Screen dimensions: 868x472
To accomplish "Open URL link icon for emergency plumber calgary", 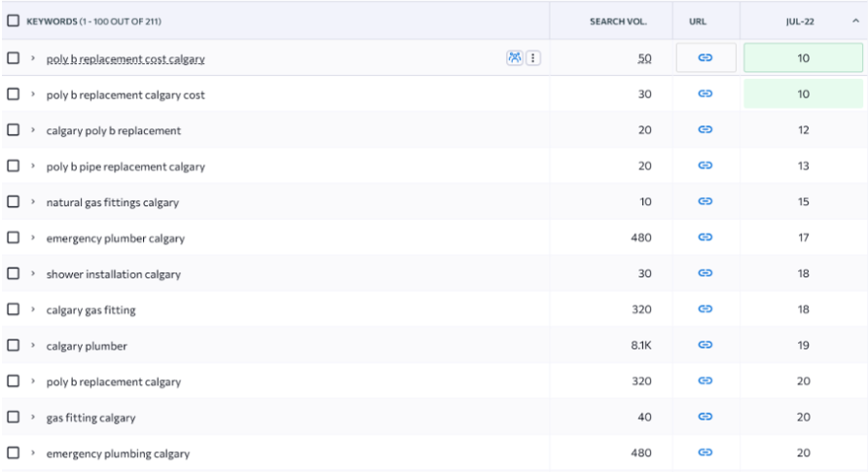I will (705, 237).
